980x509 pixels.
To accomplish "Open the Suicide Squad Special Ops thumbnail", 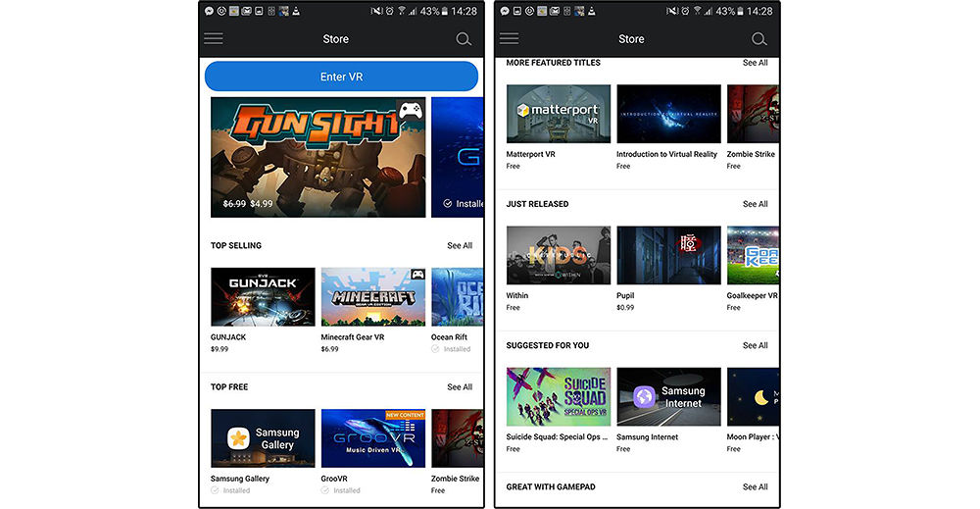I will point(559,397).
